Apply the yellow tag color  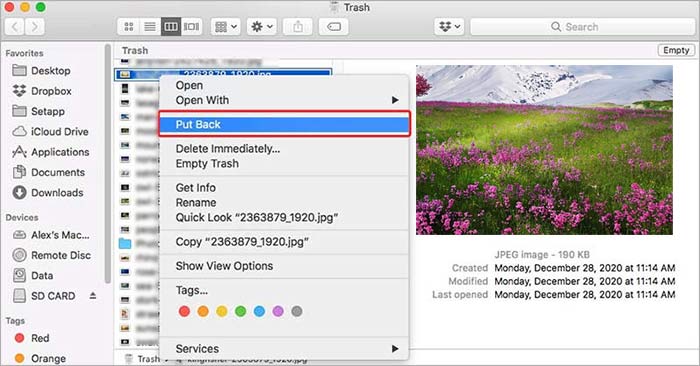[x=221, y=311]
